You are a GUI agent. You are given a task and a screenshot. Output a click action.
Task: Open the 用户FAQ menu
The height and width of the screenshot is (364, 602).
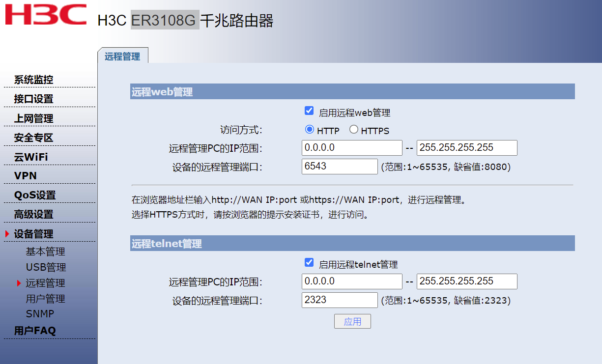[35, 331]
